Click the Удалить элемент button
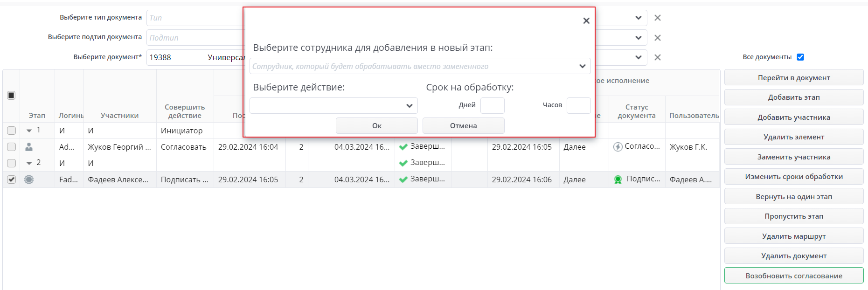The image size is (868, 290). click(794, 137)
